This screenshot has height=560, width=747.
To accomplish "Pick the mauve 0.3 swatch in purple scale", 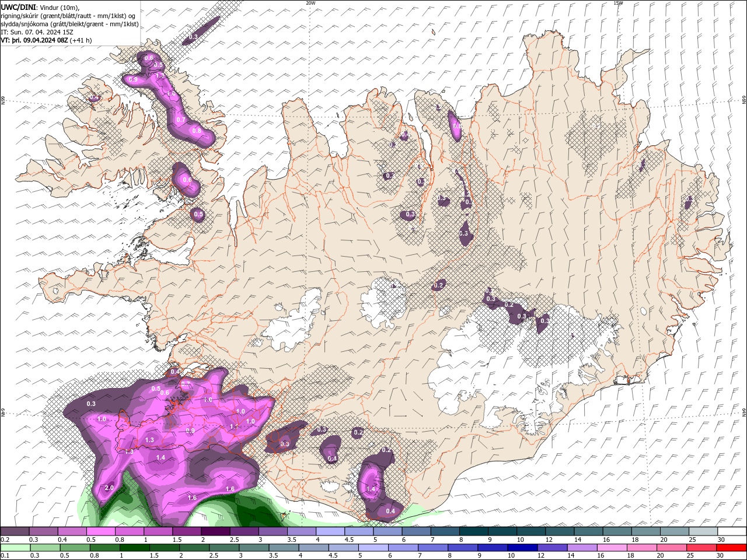I will pos(43,531).
